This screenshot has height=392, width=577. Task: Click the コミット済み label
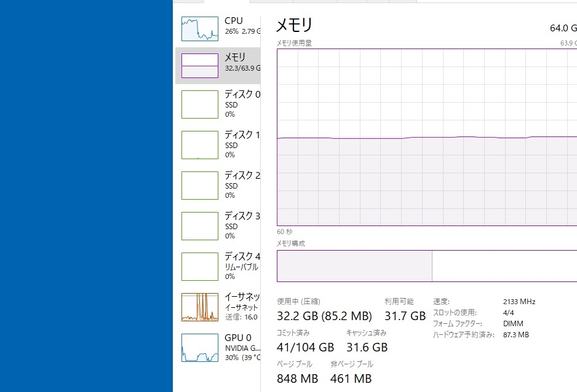click(x=293, y=333)
